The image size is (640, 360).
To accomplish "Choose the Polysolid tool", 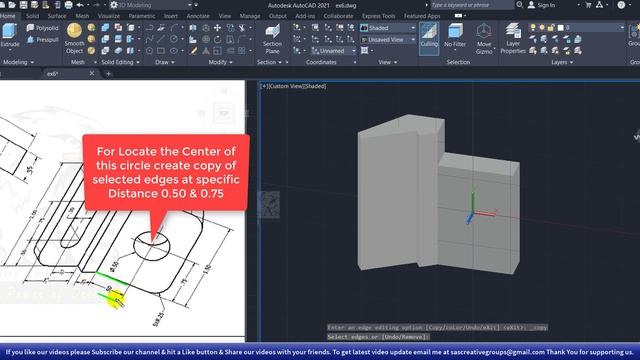I will pyautogui.click(x=42, y=28).
